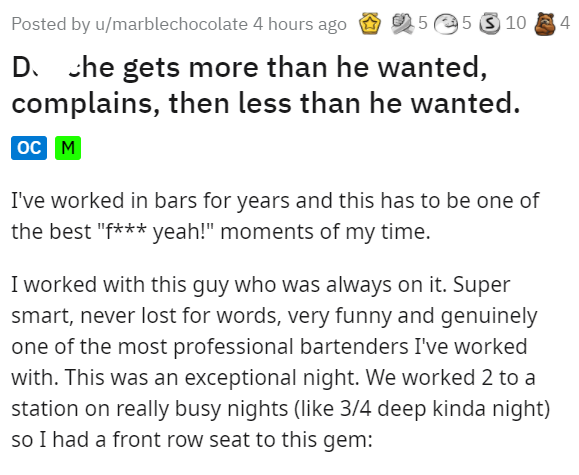Open the clasped-arms award icon
Screen dimensions: 579x475
(403, 24)
